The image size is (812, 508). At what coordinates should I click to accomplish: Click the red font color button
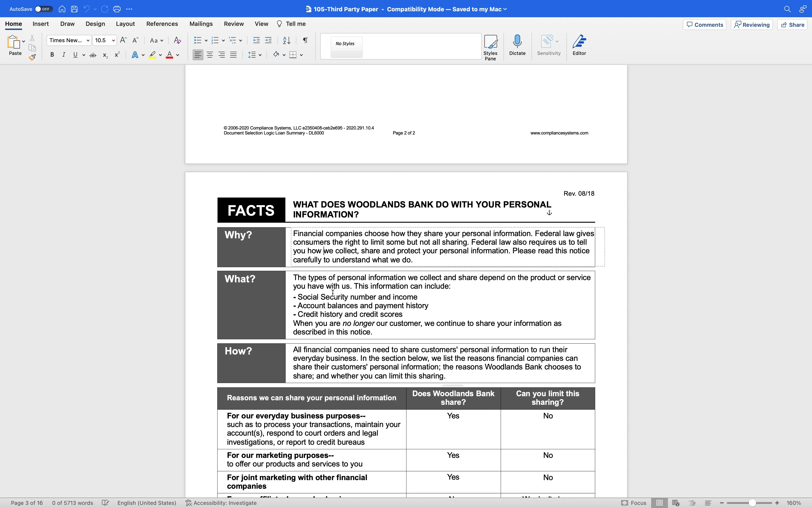(170, 55)
